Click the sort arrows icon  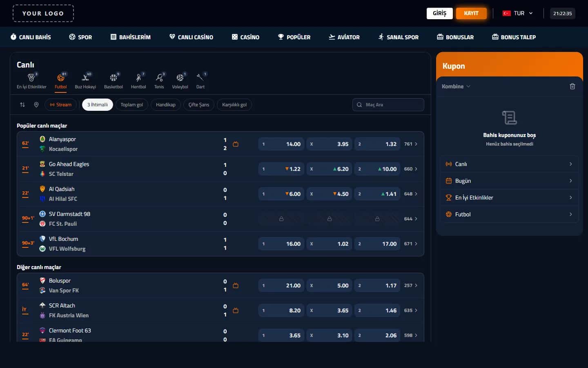pos(22,105)
